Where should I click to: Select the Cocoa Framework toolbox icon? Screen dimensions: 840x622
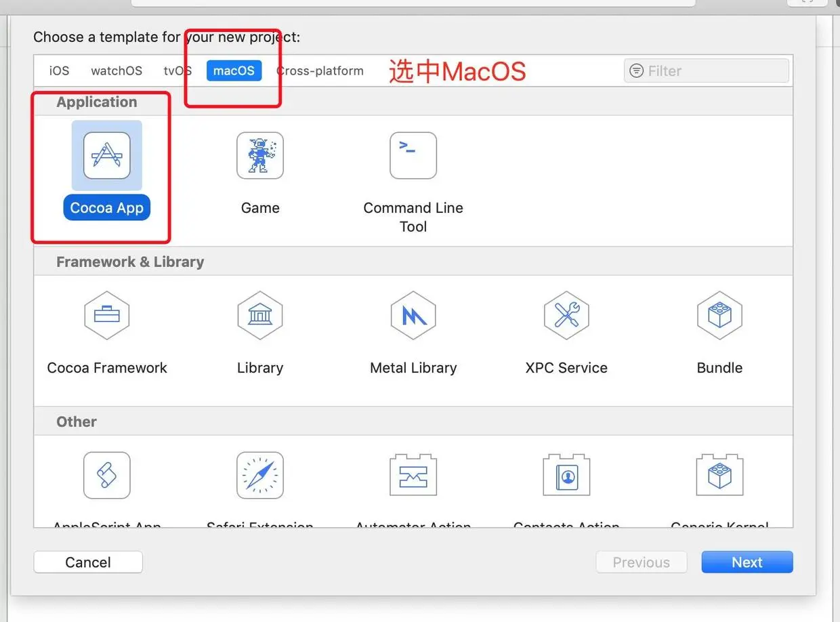[107, 315]
